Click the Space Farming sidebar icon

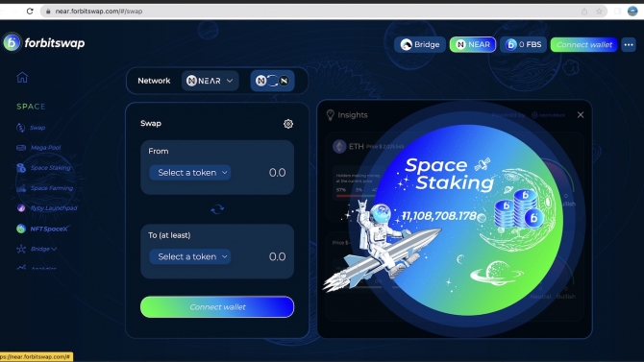pyautogui.click(x=21, y=188)
